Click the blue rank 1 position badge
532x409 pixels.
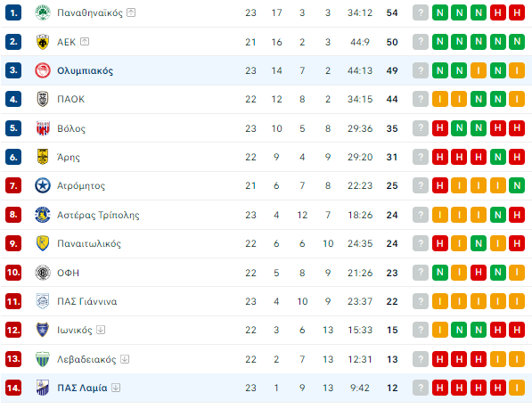pos(13,12)
